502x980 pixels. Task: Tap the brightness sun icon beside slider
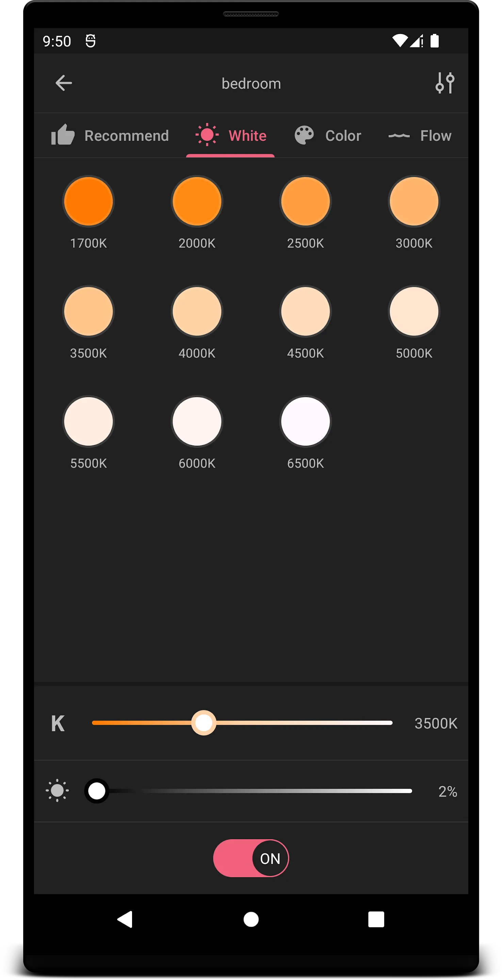(x=58, y=791)
